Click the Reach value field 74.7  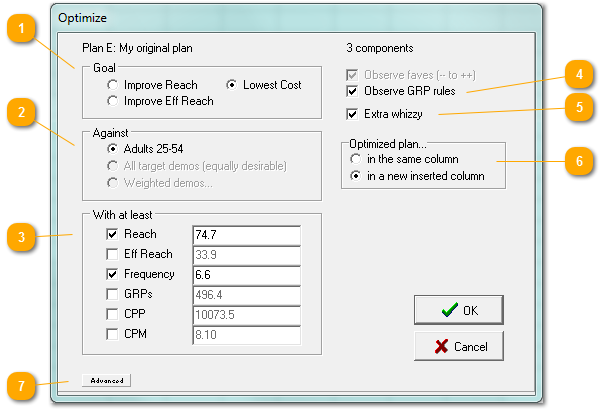pos(247,235)
